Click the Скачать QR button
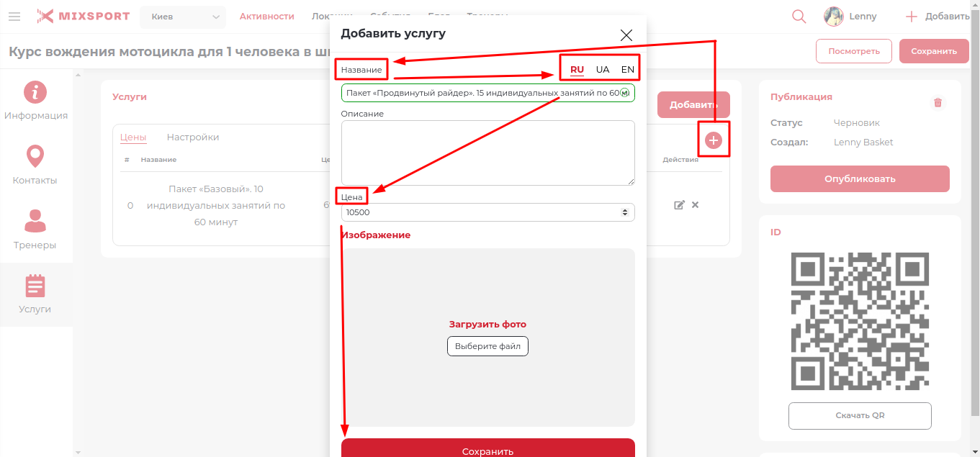 (860, 416)
